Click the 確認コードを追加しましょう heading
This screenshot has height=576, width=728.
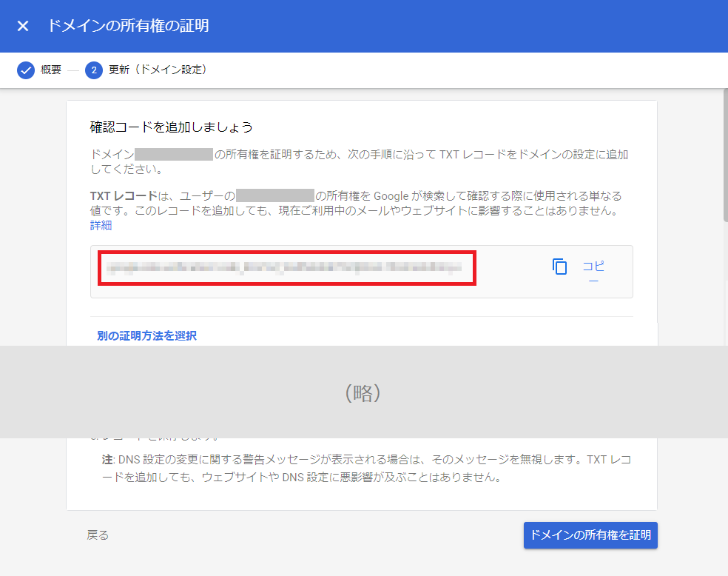(x=172, y=127)
